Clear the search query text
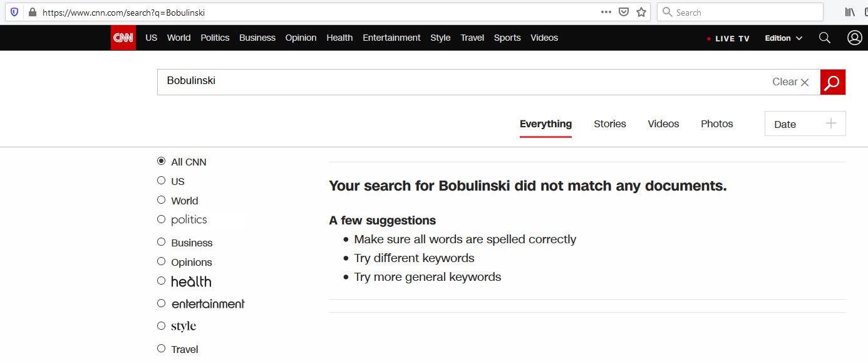 click(790, 82)
